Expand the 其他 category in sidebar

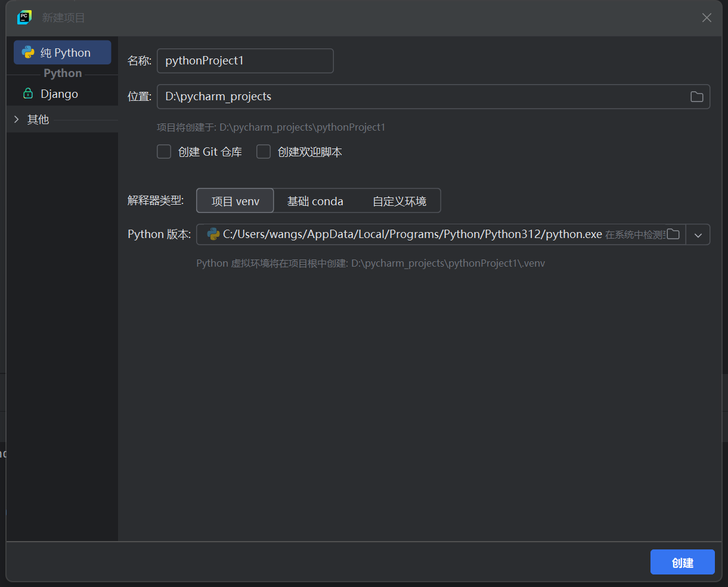17,119
